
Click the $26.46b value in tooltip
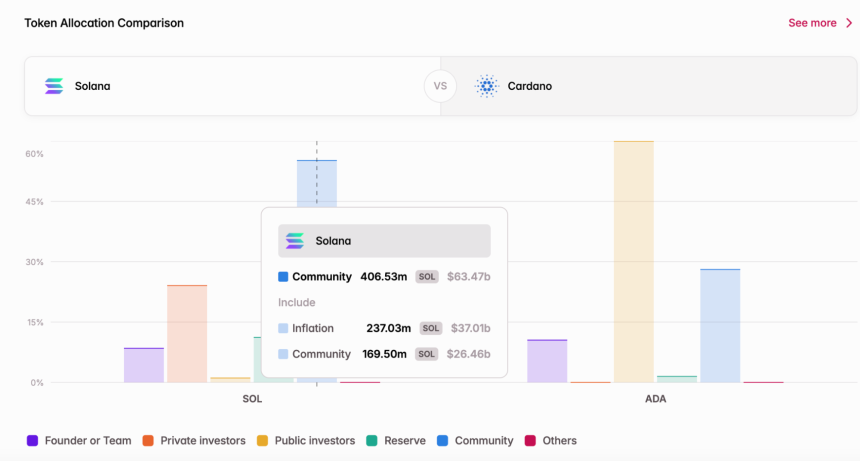(468, 354)
